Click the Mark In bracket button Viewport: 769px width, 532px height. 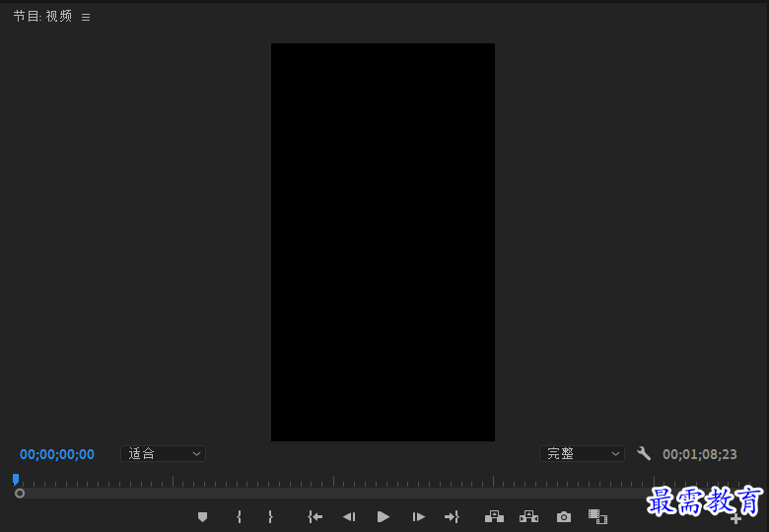(x=239, y=517)
